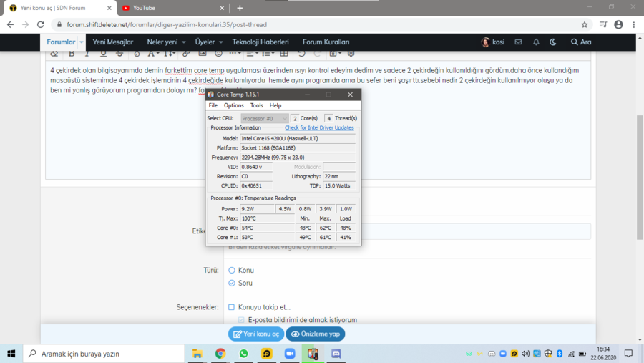Click the page vertical scrollbar thumb
This screenshot has height=363, width=644.
(640, 177)
